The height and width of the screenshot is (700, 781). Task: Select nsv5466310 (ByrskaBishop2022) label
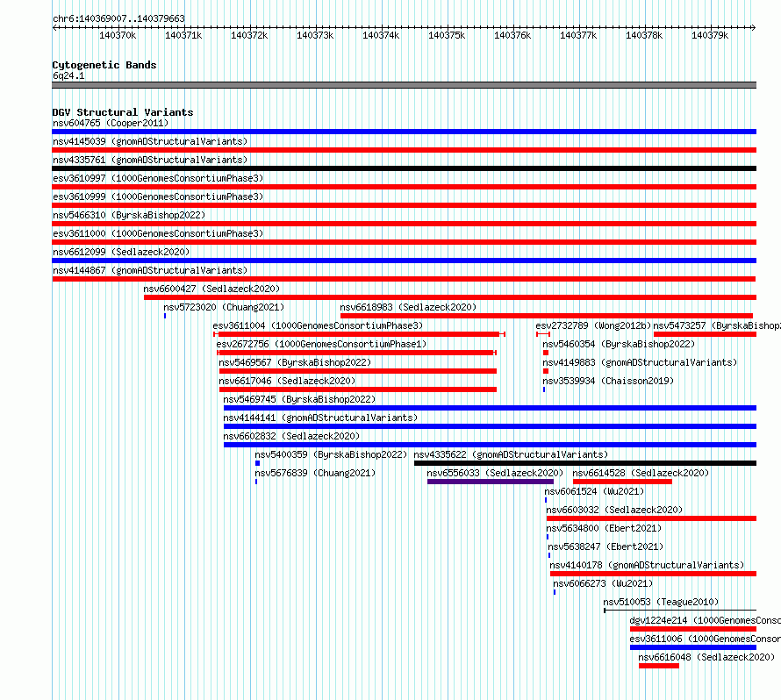coord(129,215)
